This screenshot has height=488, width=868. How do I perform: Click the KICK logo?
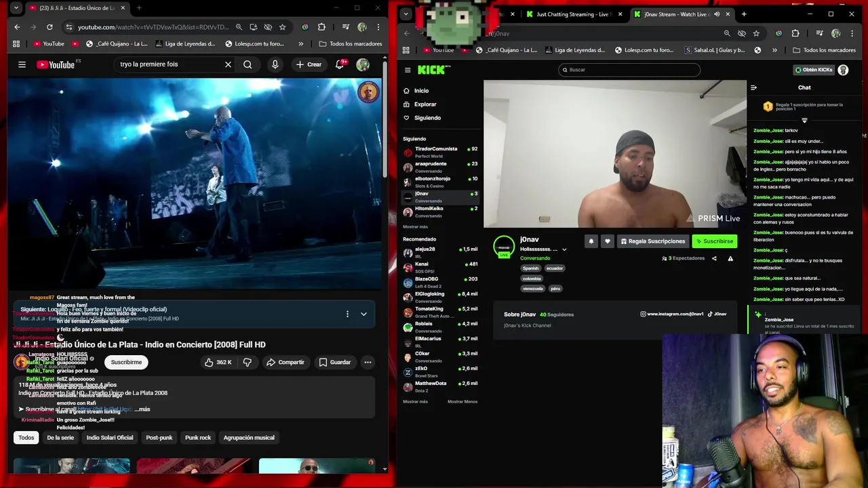433,70
